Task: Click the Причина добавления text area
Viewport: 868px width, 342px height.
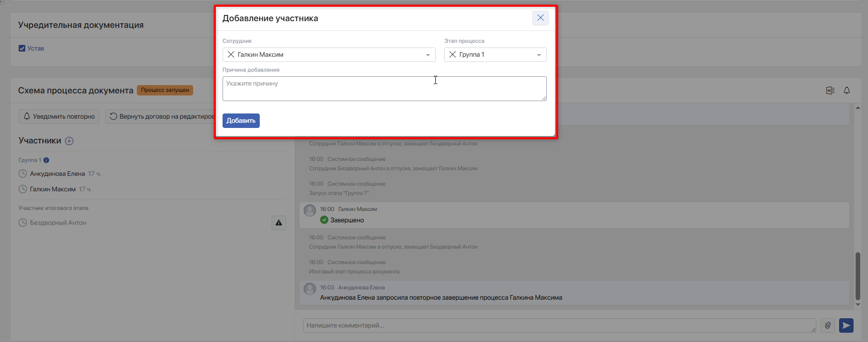Action: tap(385, 89)
